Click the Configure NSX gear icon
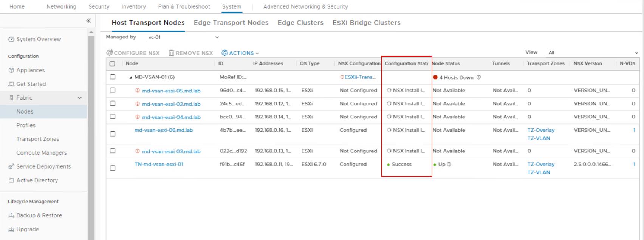This screenshot has width=644, height=240. [110, 53]
